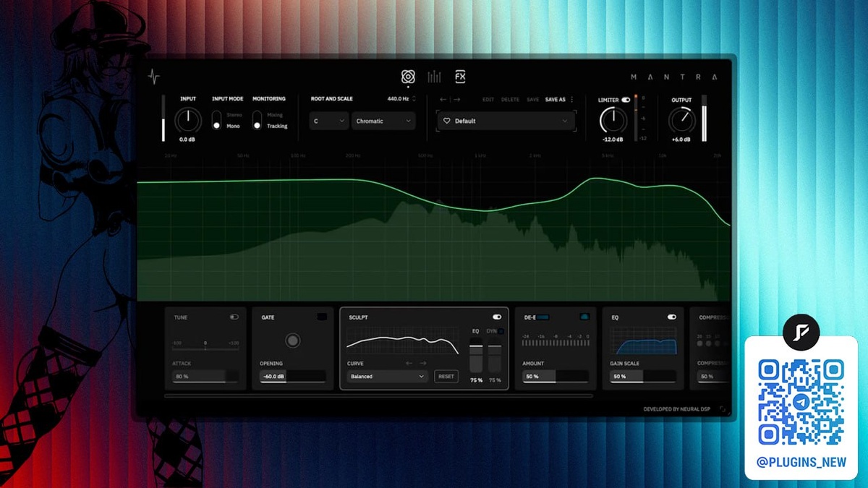Viewport: 868px width, 488px height.
Task: Click the EQ Gain Scale 50 % slider
Action: [643, 376]
